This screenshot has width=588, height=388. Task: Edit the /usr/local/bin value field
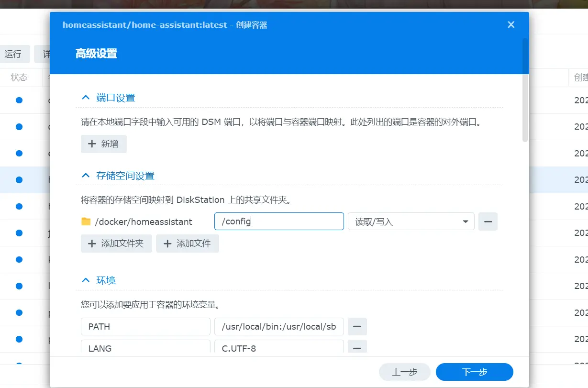coord(279,327)
